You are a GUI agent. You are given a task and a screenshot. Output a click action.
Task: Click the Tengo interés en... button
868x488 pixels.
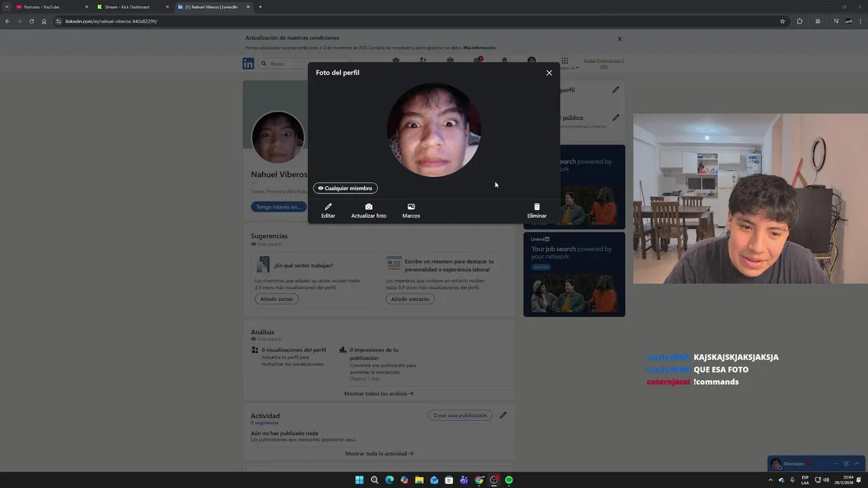(x=278, y=207)
